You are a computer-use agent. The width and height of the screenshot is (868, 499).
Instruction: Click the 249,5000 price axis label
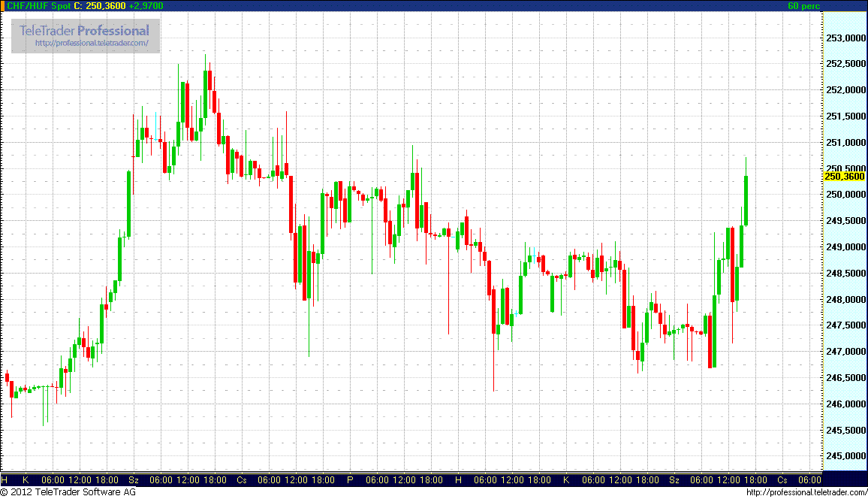point(845,220)
